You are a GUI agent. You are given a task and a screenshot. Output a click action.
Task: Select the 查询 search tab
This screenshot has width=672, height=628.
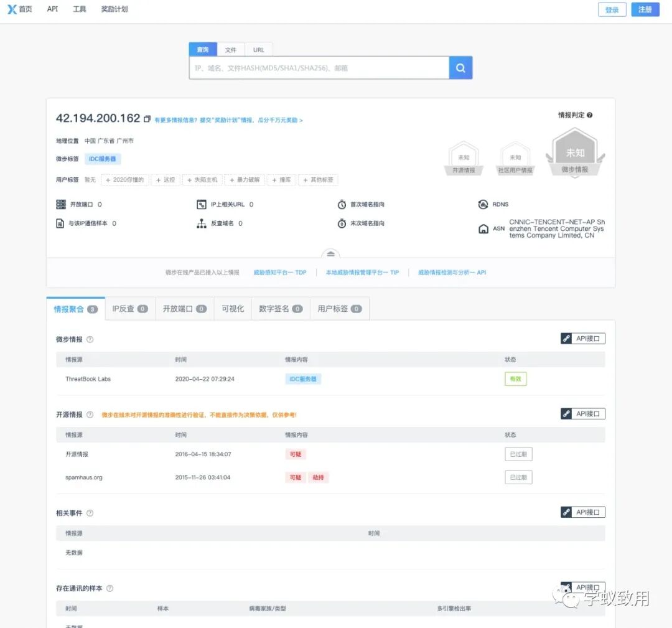pyautogui.click(x=203, y=49)
